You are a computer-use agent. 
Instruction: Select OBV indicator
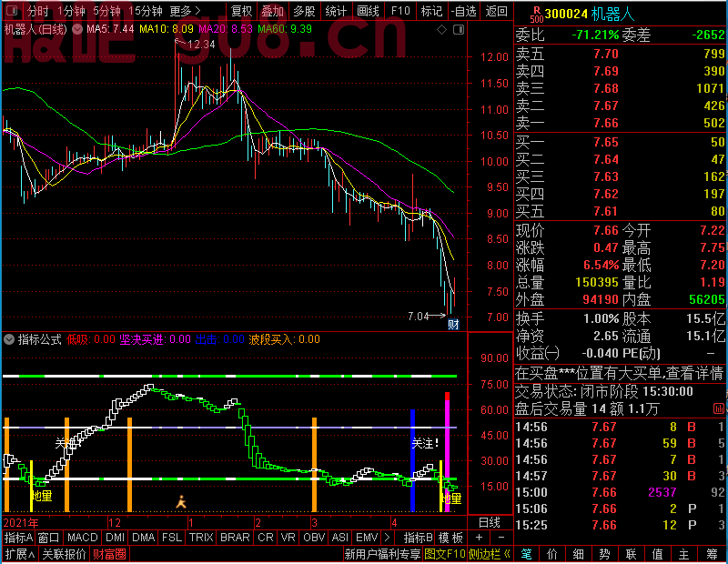click(314, 538)
